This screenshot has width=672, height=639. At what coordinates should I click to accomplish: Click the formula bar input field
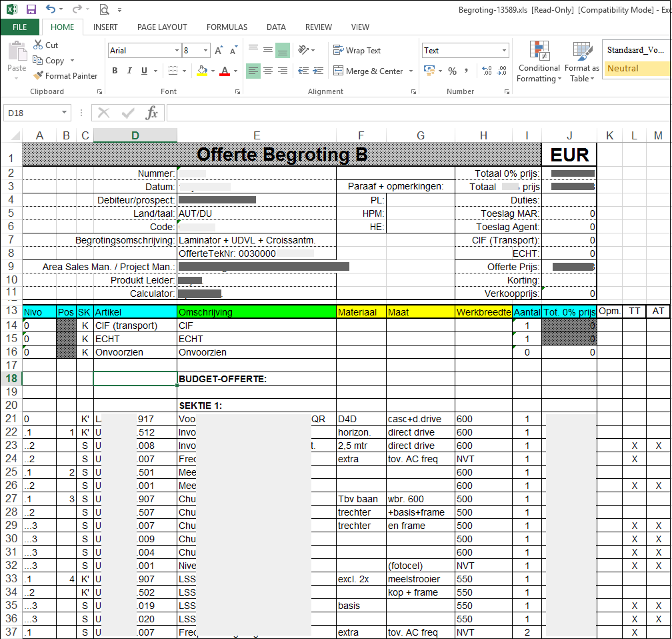coord(418,113)
